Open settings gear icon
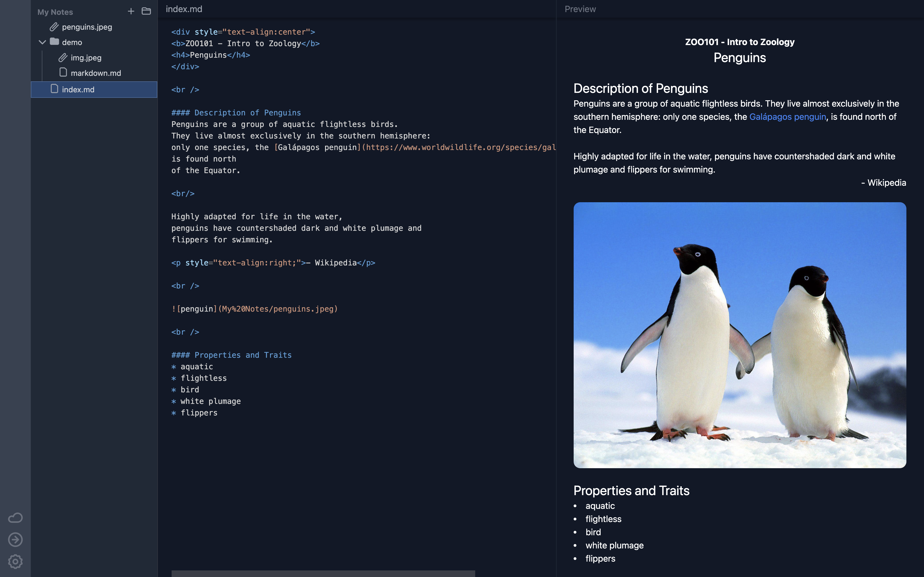 pos(15,561)
